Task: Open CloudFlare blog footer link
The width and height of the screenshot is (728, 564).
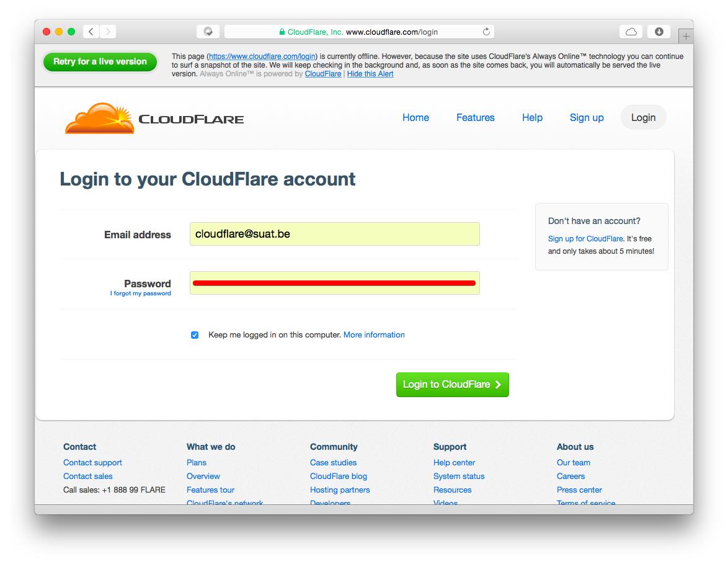Action: click(x=339, y=476)
